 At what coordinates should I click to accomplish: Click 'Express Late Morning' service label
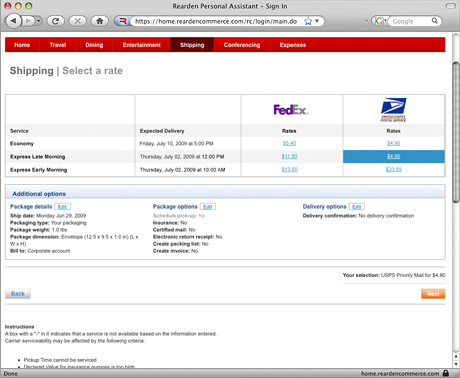coord(38,157)
